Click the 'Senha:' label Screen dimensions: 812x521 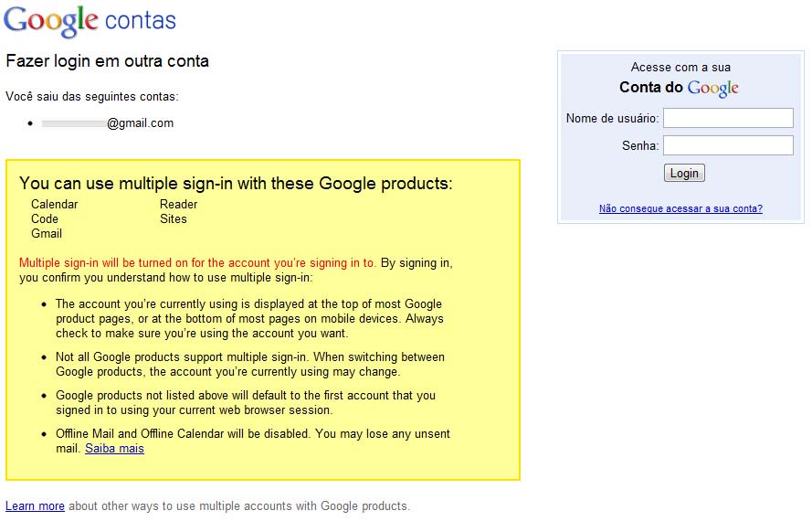[x=639, y=145]
